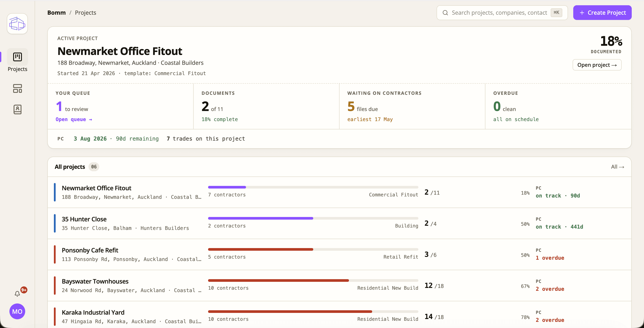Click '7 trades on this project' text
Image resolution: width=644 pixels, height=328 pixels.
point(206,139)
